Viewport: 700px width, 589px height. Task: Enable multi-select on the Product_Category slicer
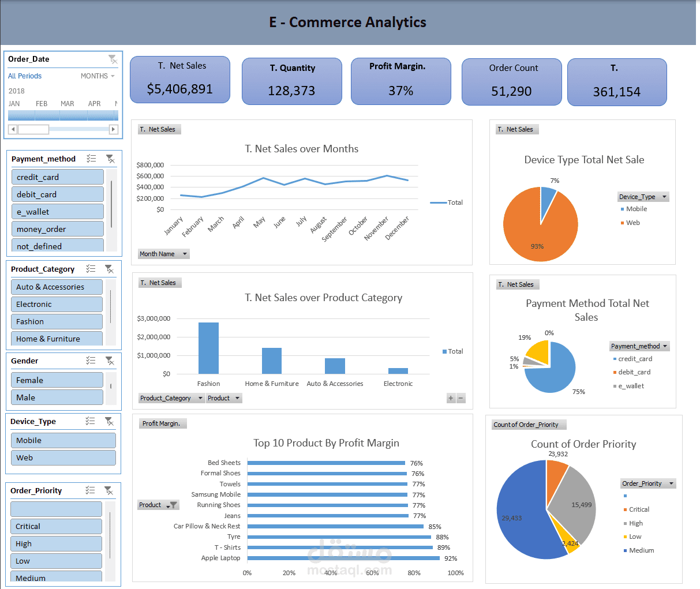click(91, 269)
